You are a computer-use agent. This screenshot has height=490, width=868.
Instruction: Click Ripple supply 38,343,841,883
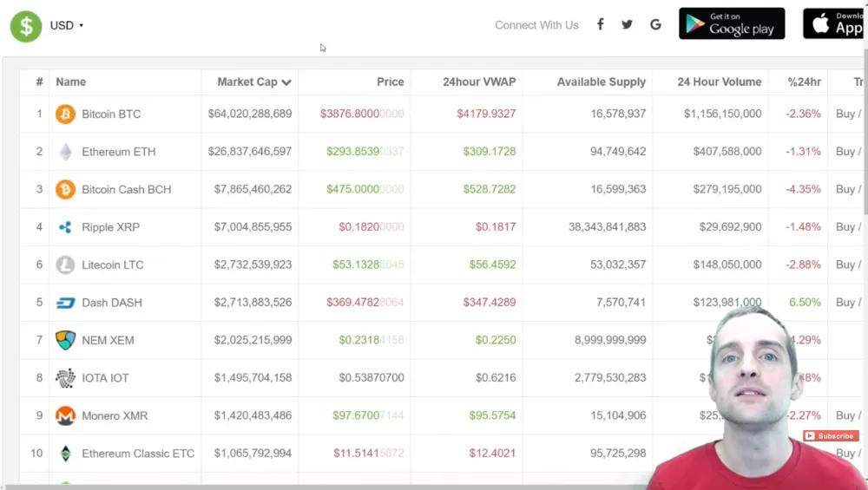point(608,226)
